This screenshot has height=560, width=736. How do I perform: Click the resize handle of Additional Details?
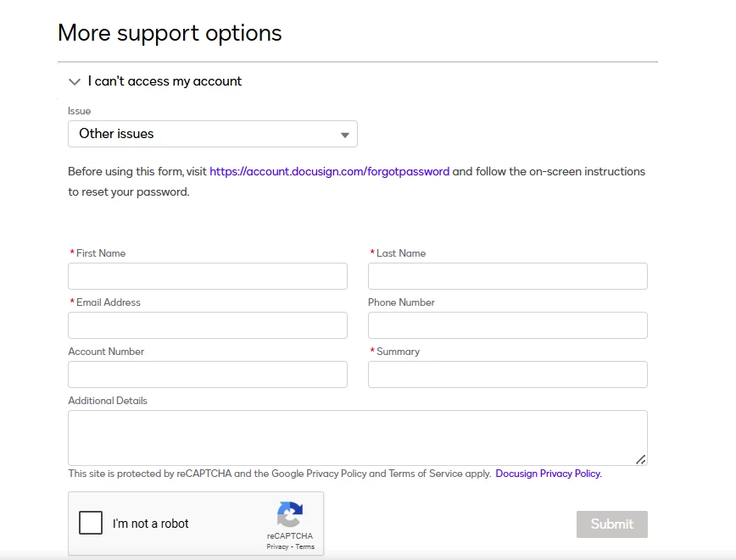pyautogui.click(x=641, y=460)
